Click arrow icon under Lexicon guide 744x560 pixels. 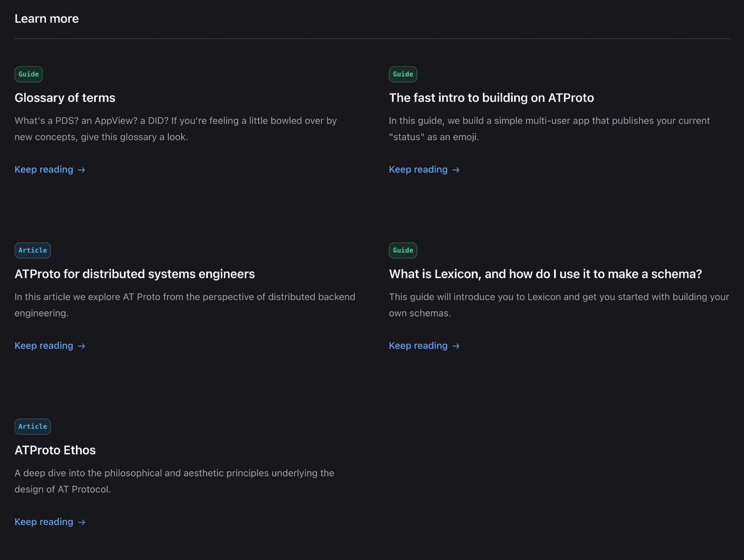pyautogui.click(x=456, y=346)
